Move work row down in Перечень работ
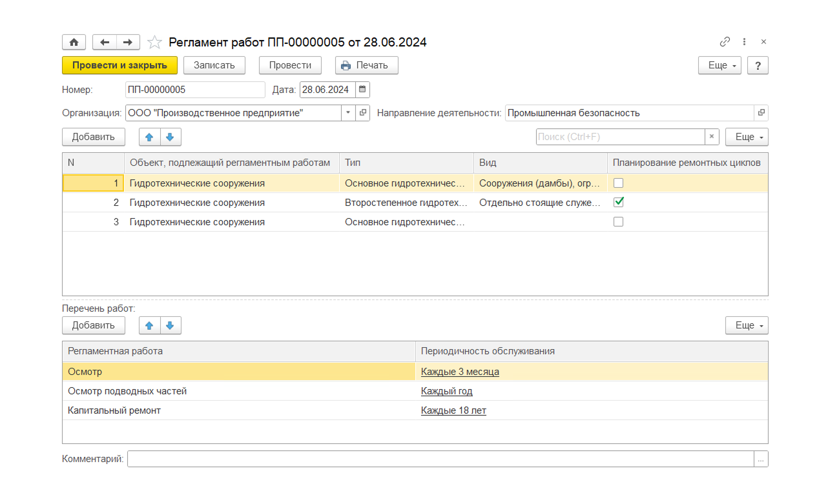The image size is (828, 504). (171, 325)
